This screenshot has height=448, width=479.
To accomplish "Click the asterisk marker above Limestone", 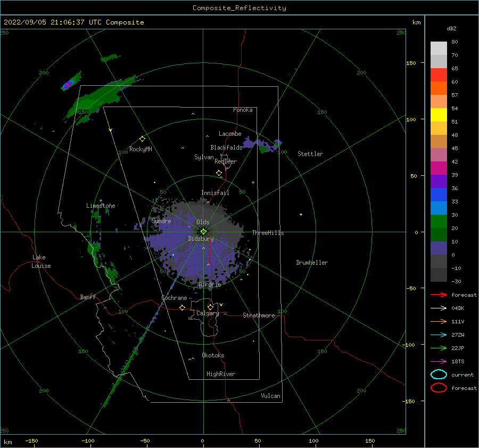I will (101, 201).
